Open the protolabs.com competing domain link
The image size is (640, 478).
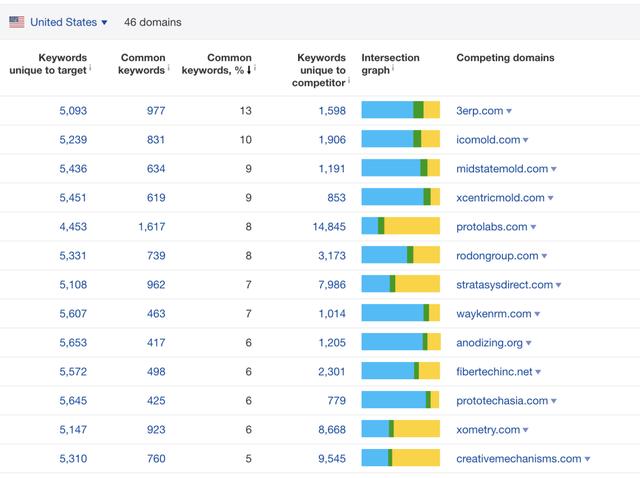(x=492, y=227)
